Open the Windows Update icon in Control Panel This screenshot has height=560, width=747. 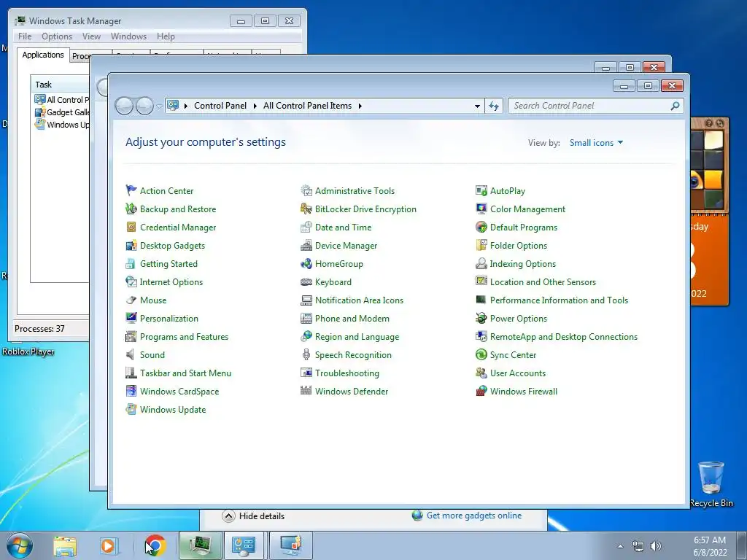[131, 410]
